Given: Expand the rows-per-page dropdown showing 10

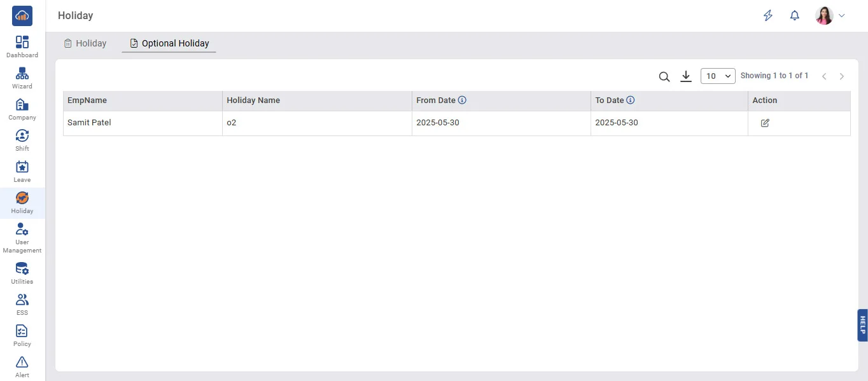Looking at the screenshot, I should [x=718, y=76].
